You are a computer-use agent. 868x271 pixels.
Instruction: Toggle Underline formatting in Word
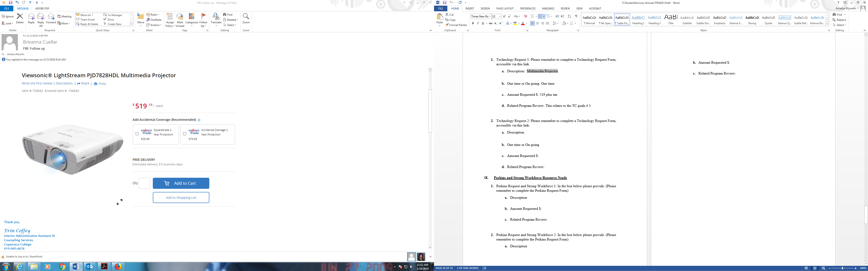(x=483, y=23)
